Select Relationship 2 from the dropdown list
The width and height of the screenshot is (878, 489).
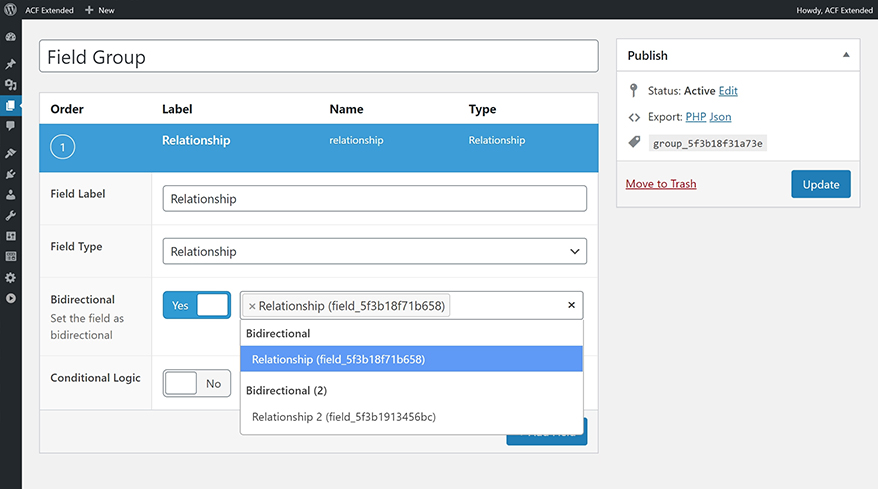click(x=344, y=417)
